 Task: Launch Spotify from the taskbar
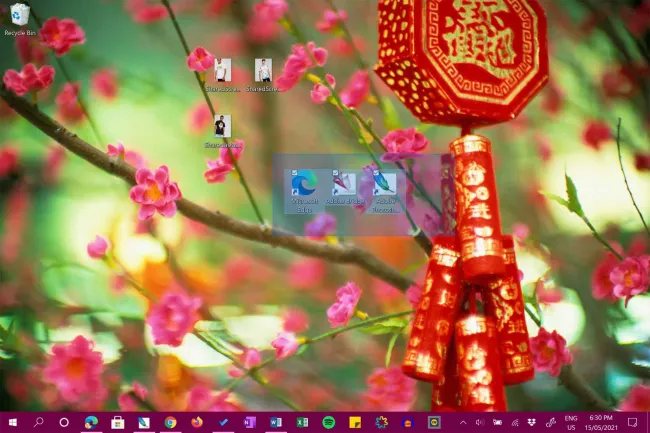328,423
